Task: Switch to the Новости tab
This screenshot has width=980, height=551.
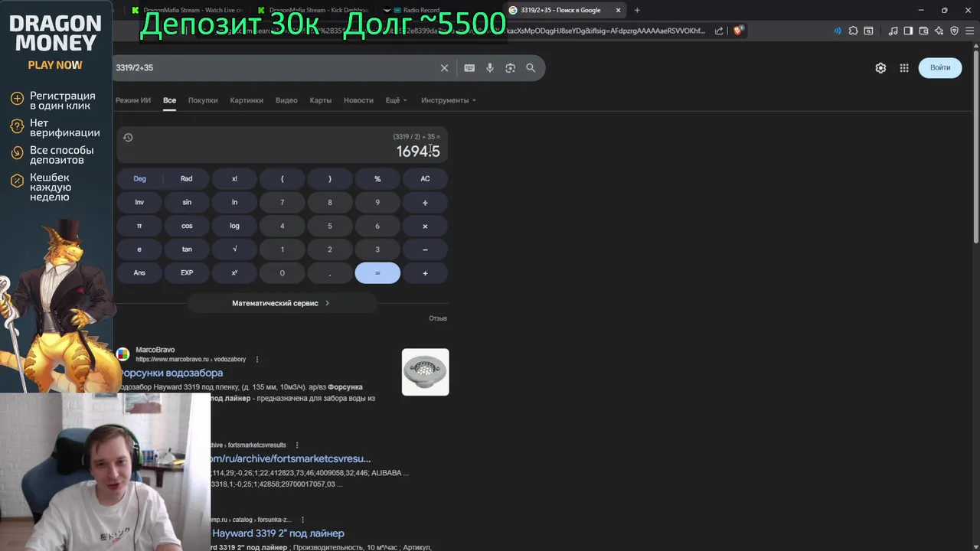Action: coord(358,100)
